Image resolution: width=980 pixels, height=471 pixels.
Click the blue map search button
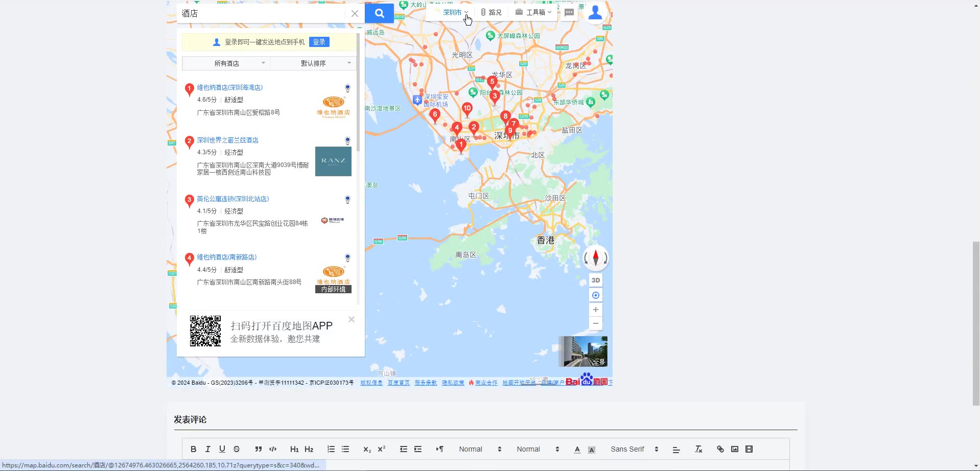point(379,13)
